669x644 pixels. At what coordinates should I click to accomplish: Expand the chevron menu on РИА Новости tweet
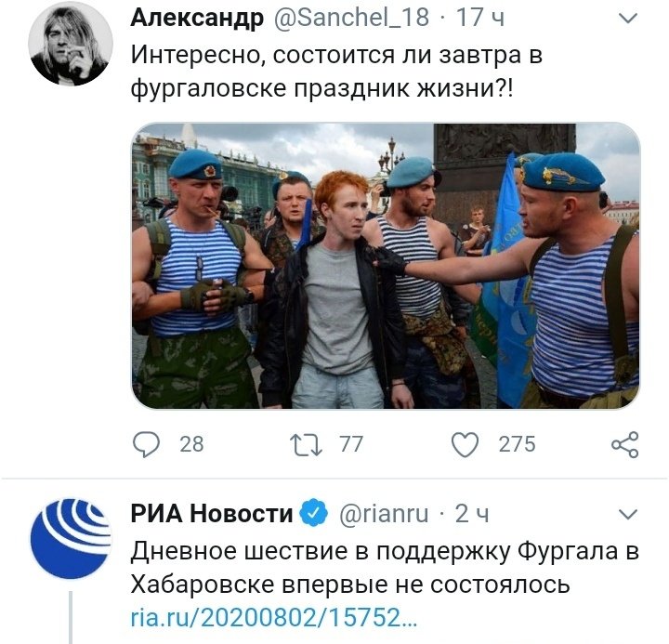coord(627,513)
